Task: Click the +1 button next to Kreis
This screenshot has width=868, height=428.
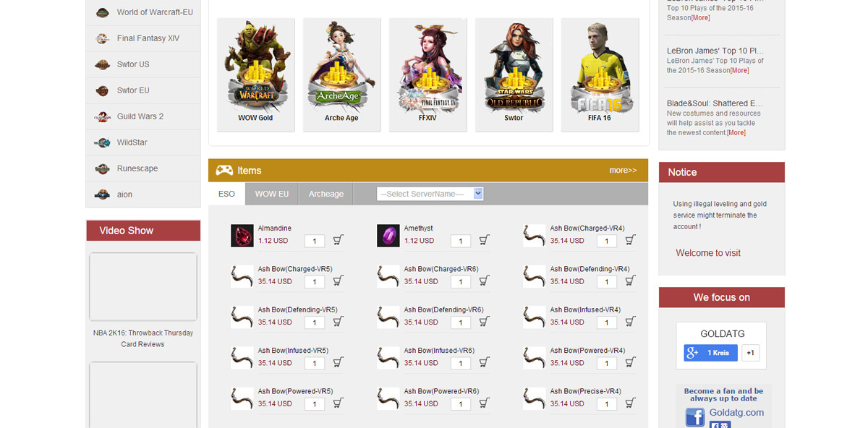Action: pos(750,353)
